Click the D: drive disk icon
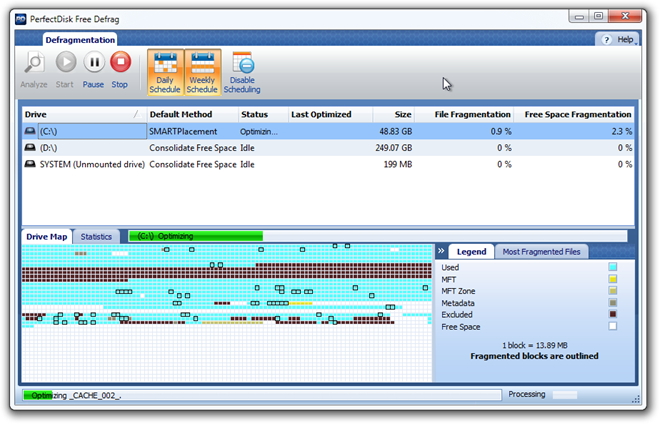 click(30, 147)
